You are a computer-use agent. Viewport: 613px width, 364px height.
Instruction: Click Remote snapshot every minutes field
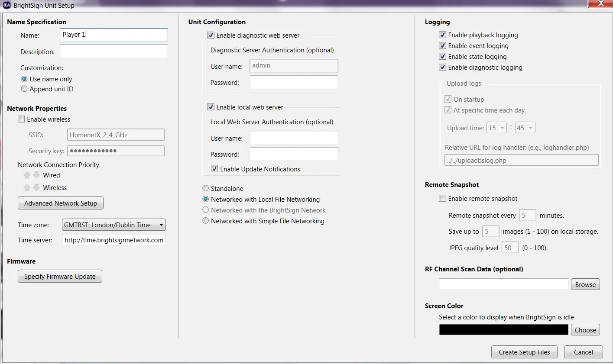coord(528,215)
